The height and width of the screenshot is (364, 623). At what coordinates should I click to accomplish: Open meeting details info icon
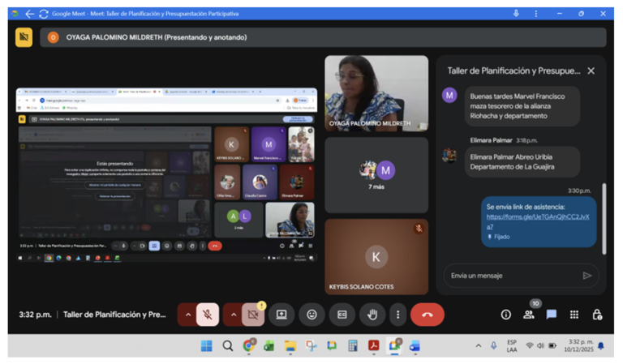[505, 315]
